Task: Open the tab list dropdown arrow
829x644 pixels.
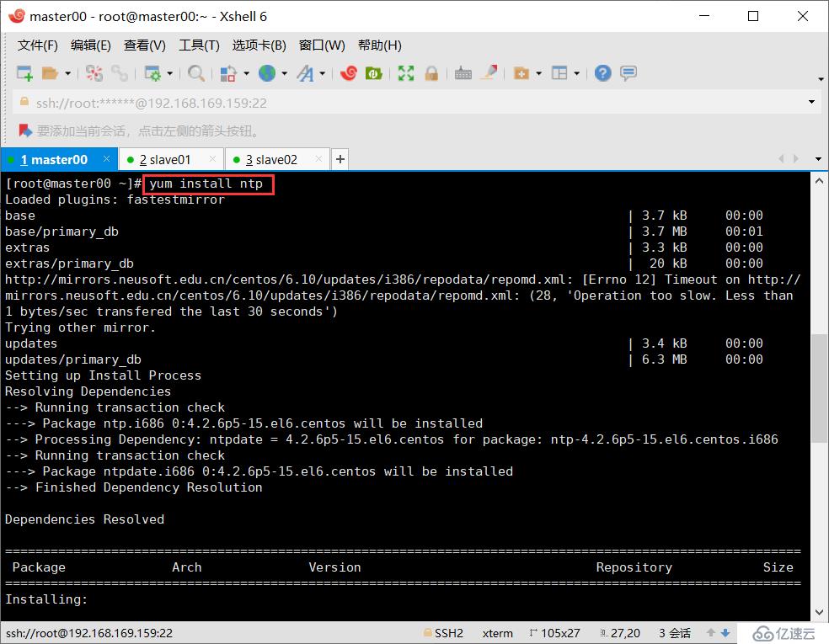Action: (818, 159)
